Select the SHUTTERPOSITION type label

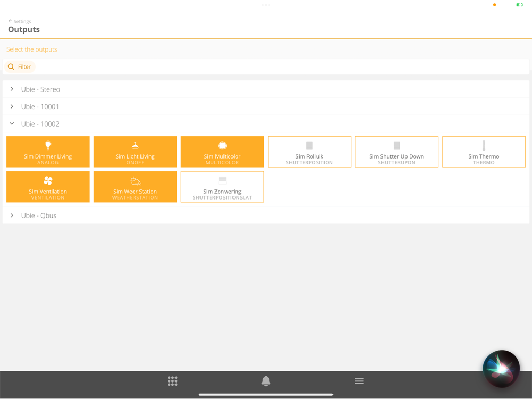point(310,163)
